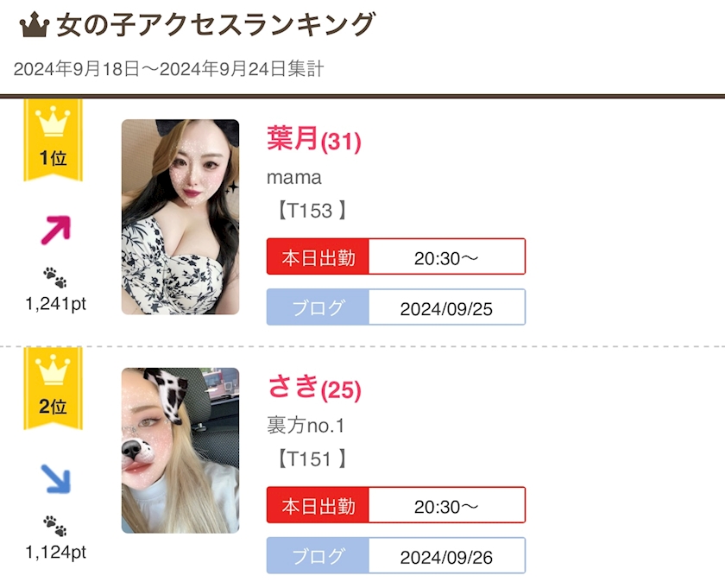Click the paw print icon above 1,124pt
Screen dimensions: 725x588
tap(54, 526)
